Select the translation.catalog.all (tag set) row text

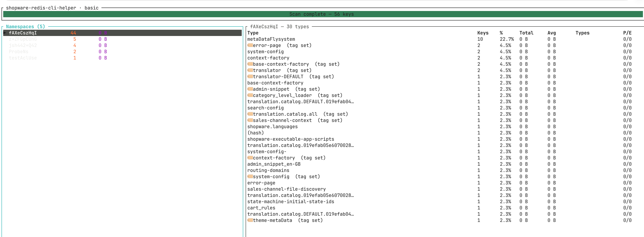click(x=300, y=114)
